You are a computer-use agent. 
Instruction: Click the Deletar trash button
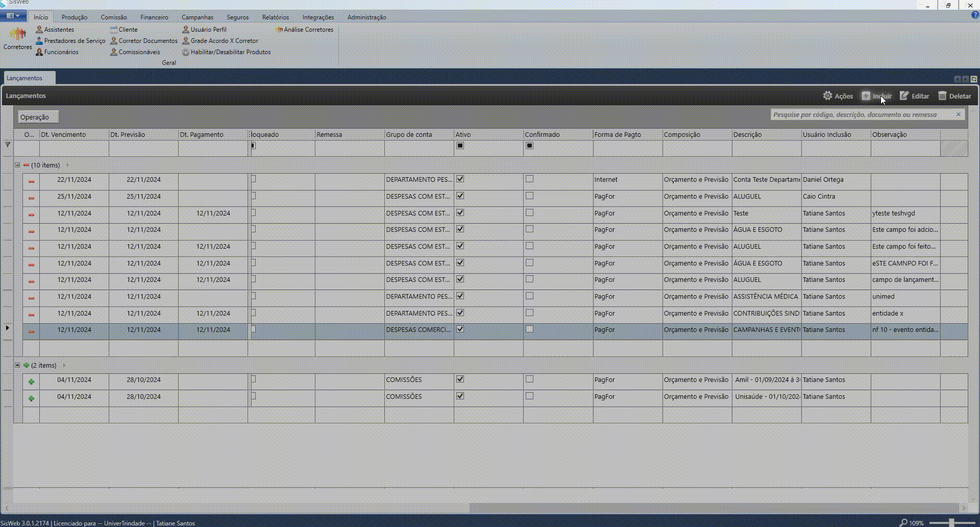pyautogui.click(x=954, y=96)
